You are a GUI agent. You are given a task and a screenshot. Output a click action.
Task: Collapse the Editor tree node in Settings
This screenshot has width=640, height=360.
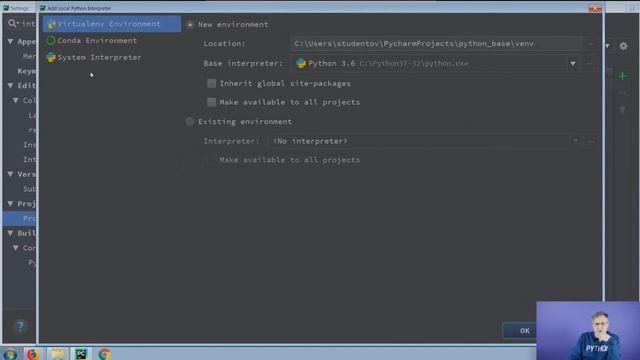click(x=11, y=86)
